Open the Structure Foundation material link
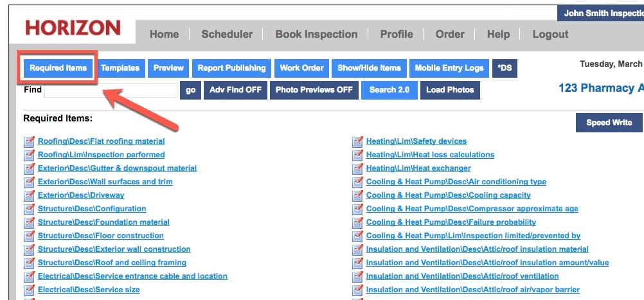The height and width of the screenshot is (300, 644). pyautogui.click(x=103, y=222)
